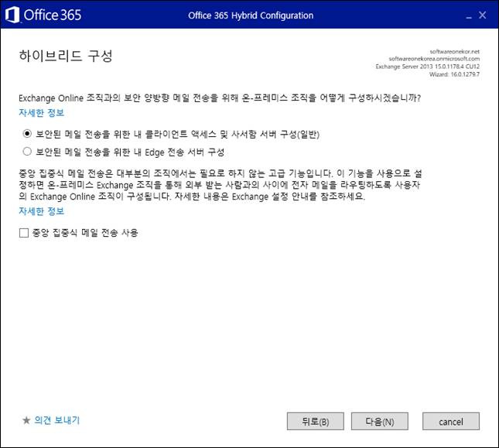This screenshot has width=499, height=448.
Task: Minimize the Hybrid Configuration window
Action: [469, 16]
